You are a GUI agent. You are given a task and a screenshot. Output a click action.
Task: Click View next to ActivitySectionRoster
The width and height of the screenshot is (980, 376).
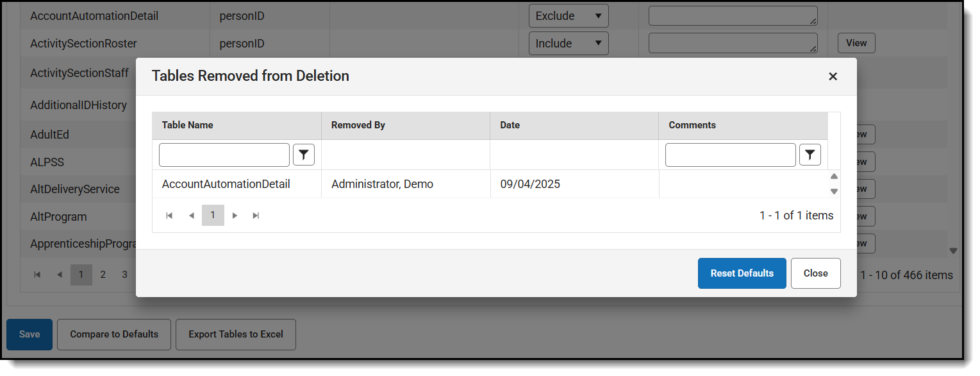(856, 42)
